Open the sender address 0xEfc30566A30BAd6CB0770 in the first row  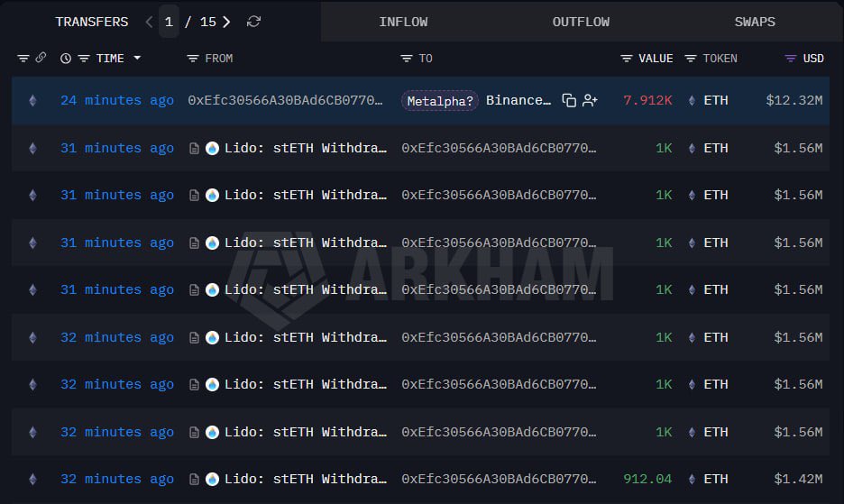coord(285,101)
